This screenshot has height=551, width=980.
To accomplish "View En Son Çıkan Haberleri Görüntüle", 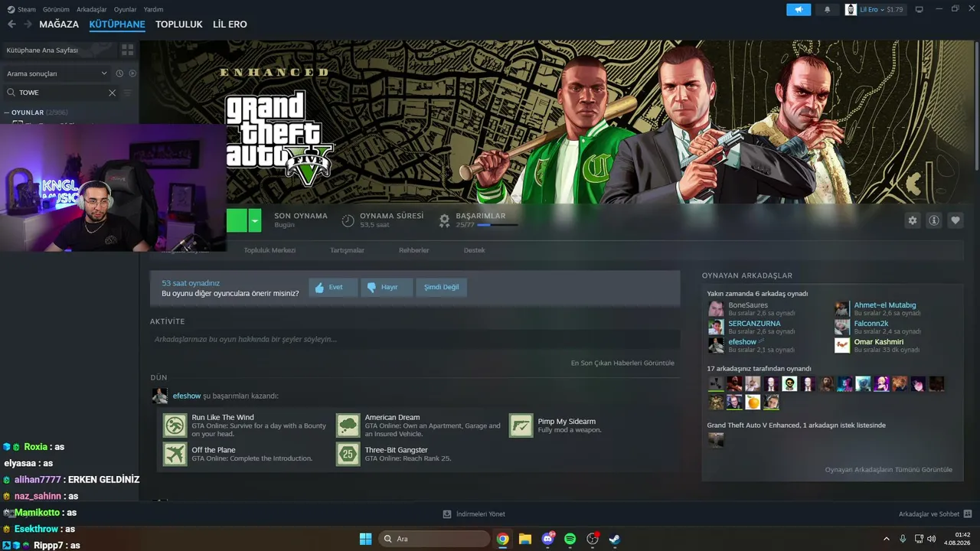I will click(x=622, y=363).
